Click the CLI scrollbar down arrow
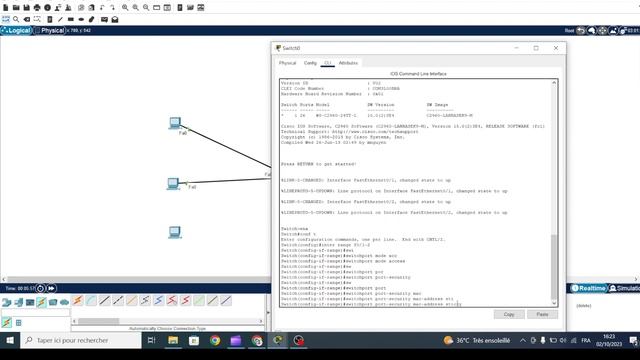Viewport: 640px width, 360px height. coord(554,303)
